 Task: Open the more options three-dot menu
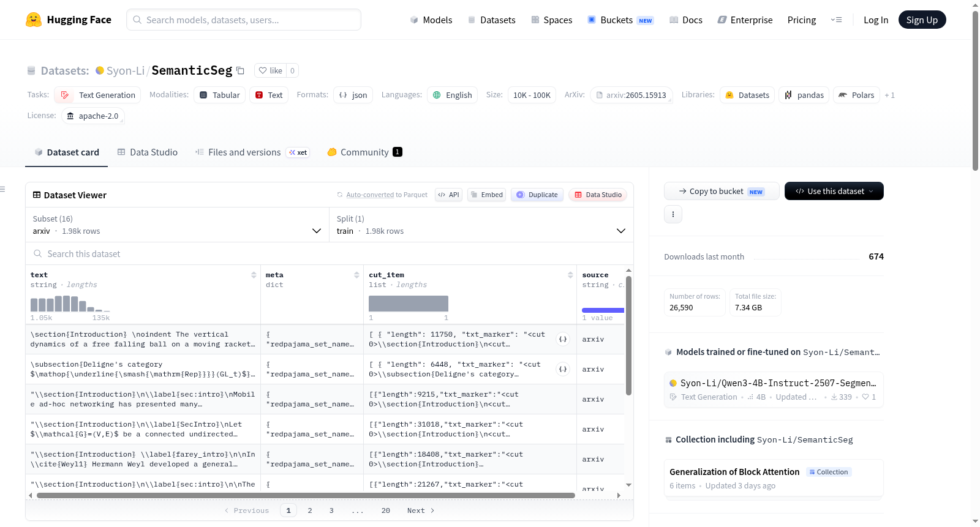pos(673,214)
